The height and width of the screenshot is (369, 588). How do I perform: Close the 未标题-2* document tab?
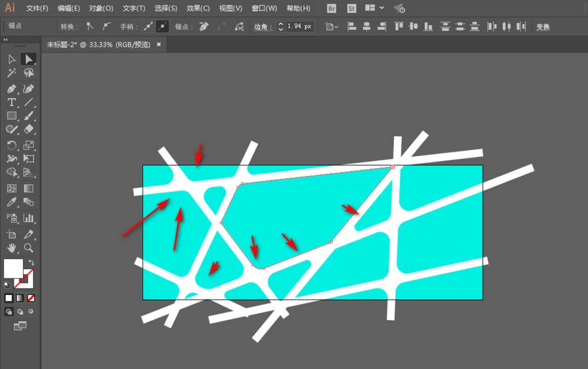pos(159,45)
